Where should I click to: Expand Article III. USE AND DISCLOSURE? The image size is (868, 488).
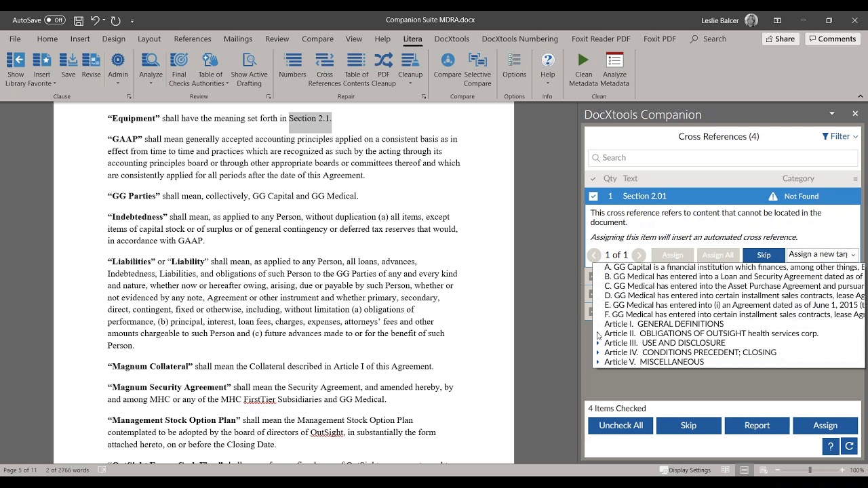click(597, 343)
